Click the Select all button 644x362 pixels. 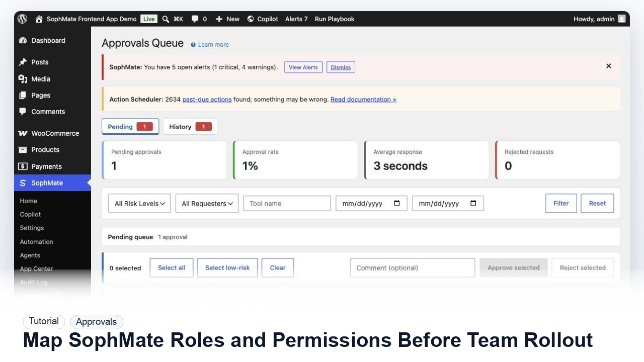(x=172, y=267)
